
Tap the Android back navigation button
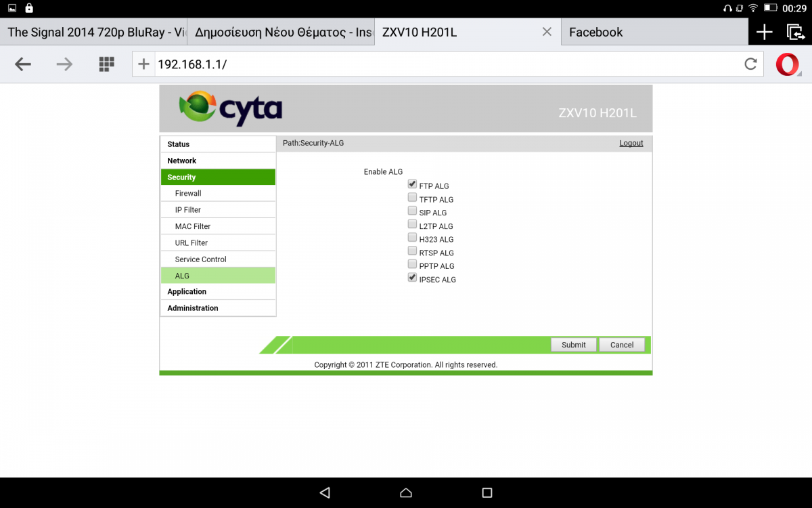tap(325, 492)
